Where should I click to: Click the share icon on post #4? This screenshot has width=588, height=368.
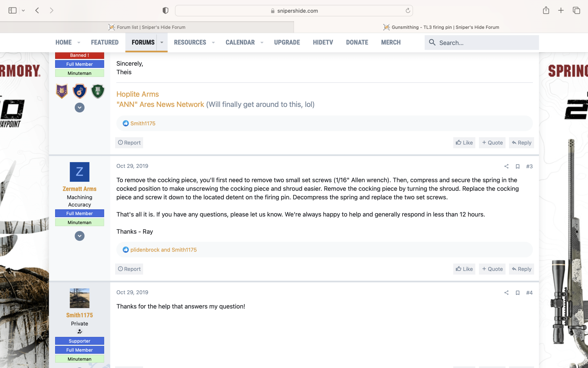506,293
